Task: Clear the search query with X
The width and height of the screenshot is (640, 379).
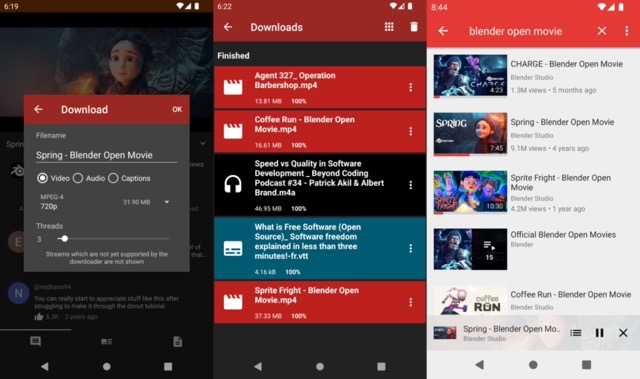Action: click(x=602, y=31)
